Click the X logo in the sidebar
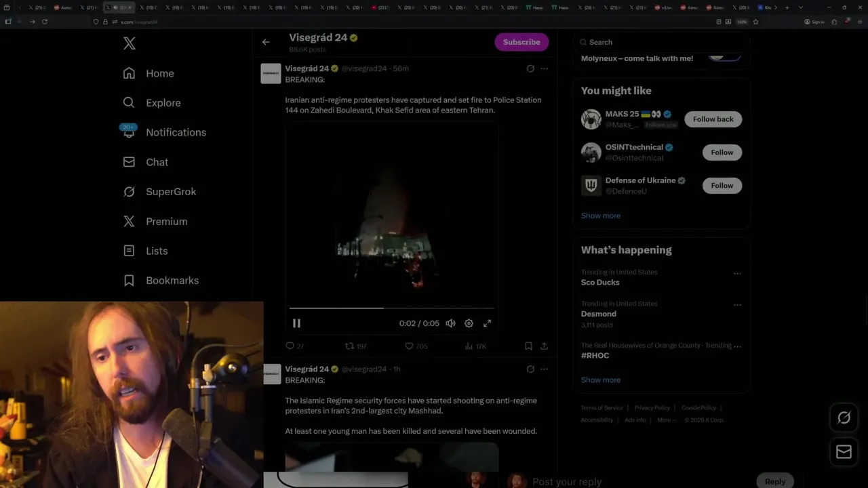Image resolution: width=868 pixels, height=488 pixels. [x=129, y=43]
